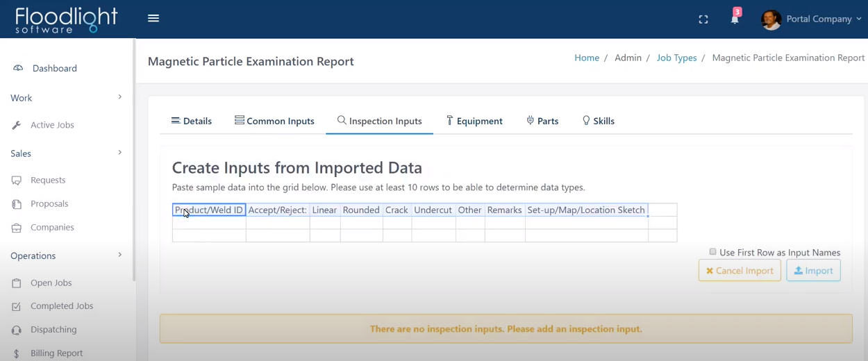Open the Job Types breadcrumb link
The width and height of the screenshot is (868, 361).
pyautogui.click(x=676, y=58)
